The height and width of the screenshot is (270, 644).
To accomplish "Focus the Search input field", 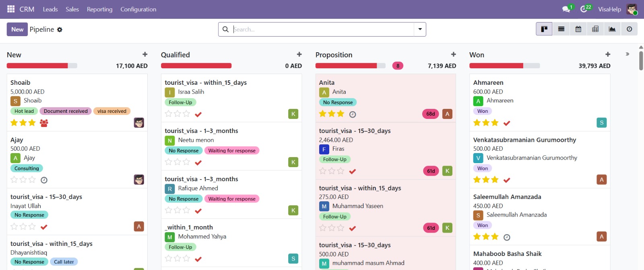I will pos(323,29).
